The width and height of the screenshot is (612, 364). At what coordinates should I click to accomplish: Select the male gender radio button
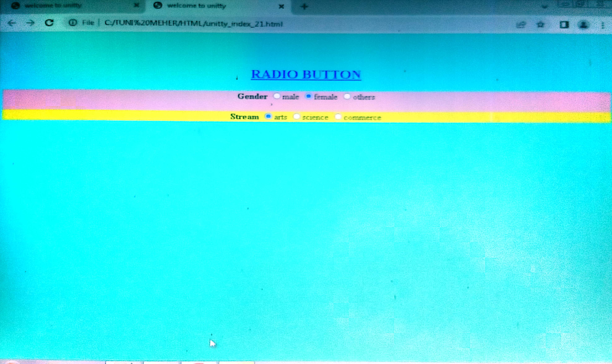click(277, 96)
